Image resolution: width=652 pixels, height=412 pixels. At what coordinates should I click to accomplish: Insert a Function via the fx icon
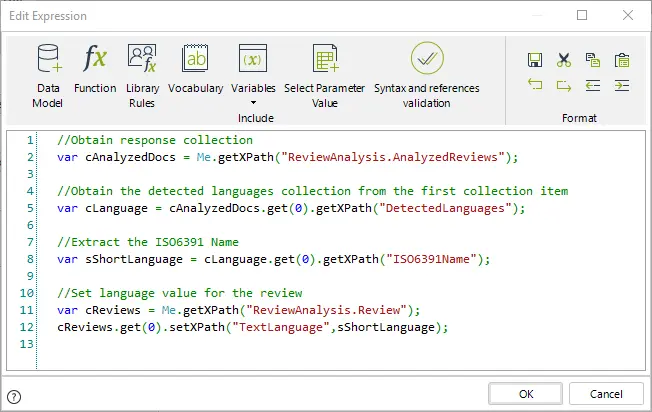pyautogui.click(x=95, y=58)
